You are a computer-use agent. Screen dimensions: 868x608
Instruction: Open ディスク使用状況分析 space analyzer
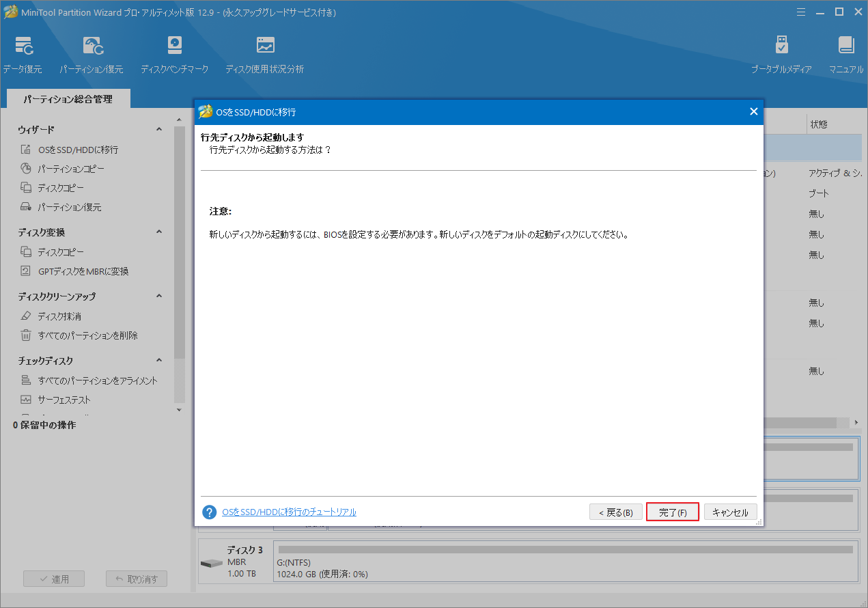coord(264,55)
